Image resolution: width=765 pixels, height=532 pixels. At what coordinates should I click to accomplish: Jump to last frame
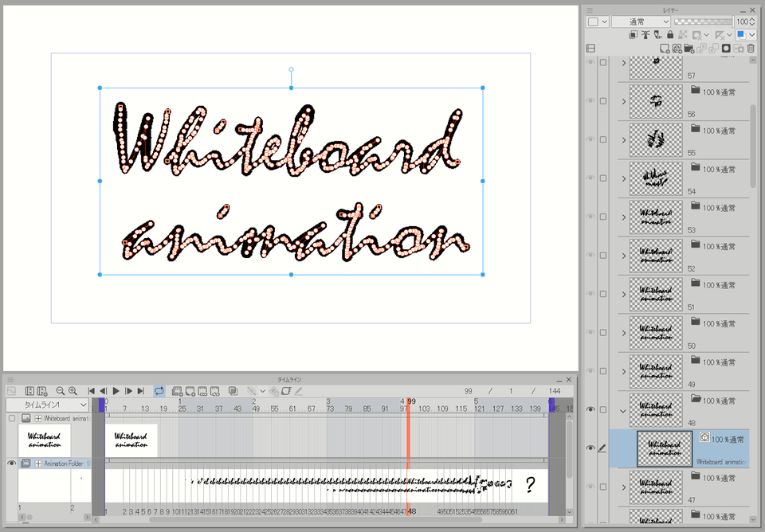[x=141, y=391]
